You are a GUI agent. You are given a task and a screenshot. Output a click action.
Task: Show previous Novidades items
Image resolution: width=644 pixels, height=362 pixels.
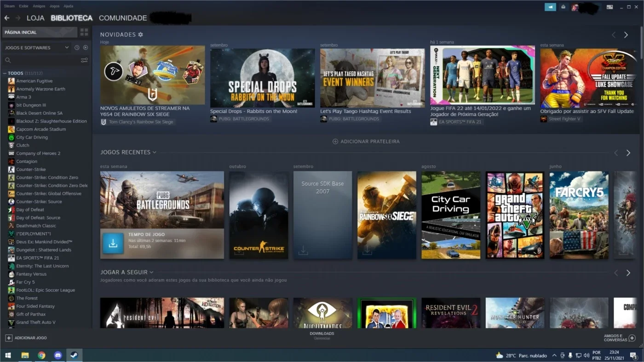614,35
